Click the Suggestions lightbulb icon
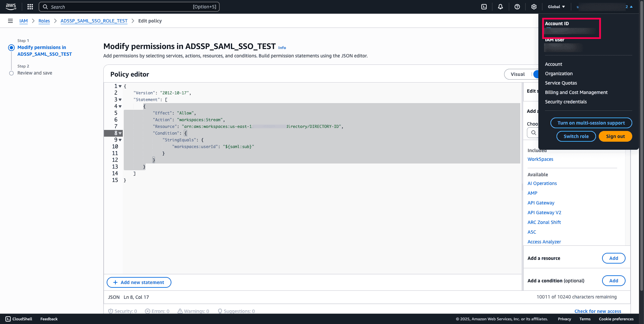 tap(220, 311)
